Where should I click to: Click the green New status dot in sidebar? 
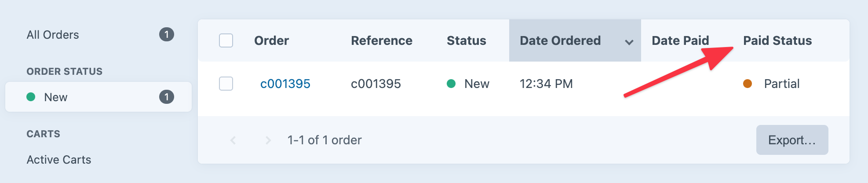[x=31, y=97]
